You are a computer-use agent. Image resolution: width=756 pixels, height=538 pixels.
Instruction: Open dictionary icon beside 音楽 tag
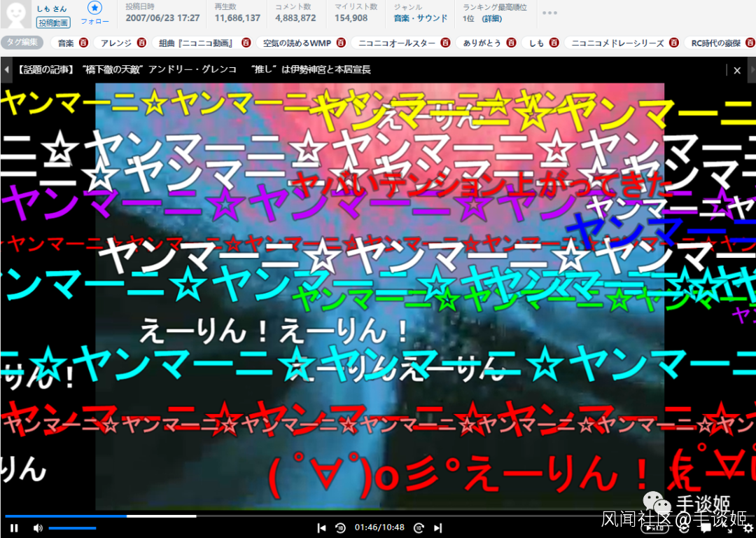click(83, 43)
